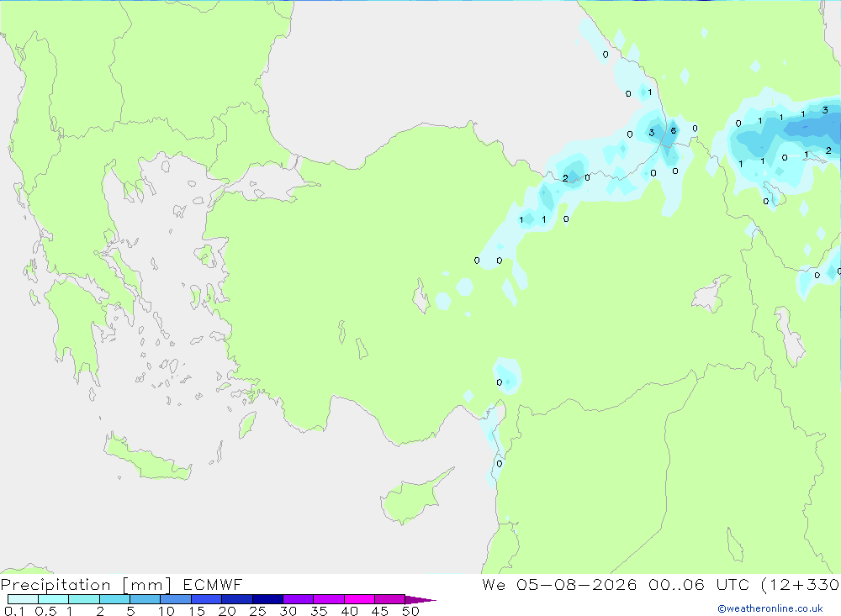Click the 20–25 mm dark blue legend swatch

(x=237, y=599)
